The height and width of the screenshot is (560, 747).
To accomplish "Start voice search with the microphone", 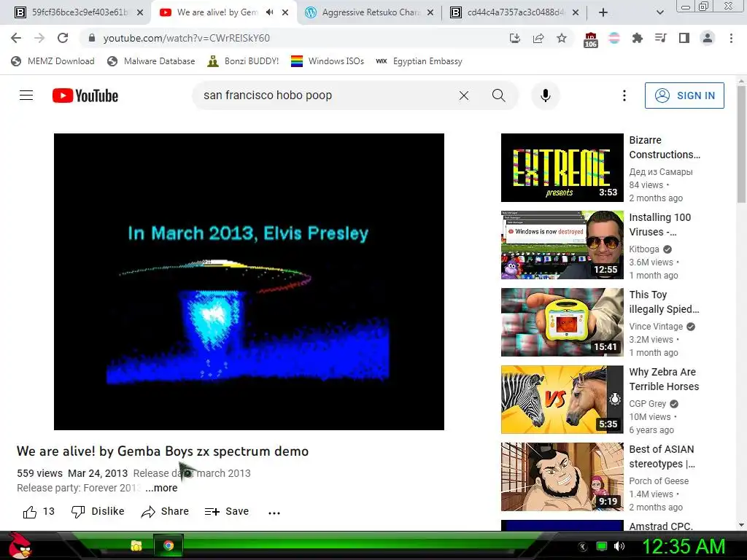I will coord(546,96).
